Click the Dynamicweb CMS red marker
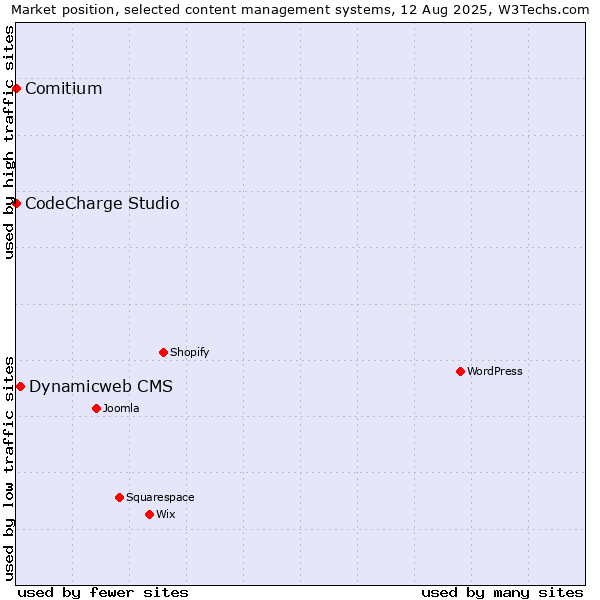The height and width of the screenshot is (600, 600). [20, 386]
